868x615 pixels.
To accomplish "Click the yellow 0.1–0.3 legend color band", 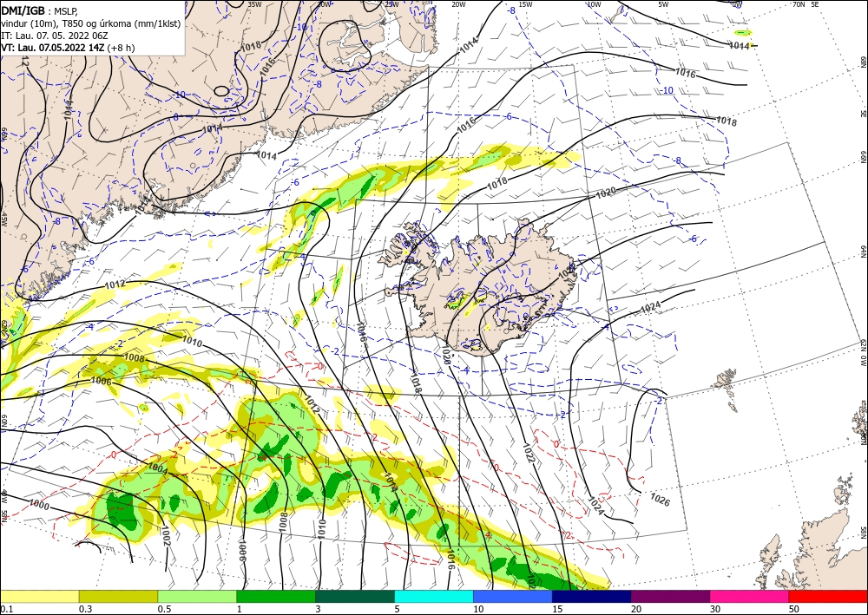I will point(39,596).
